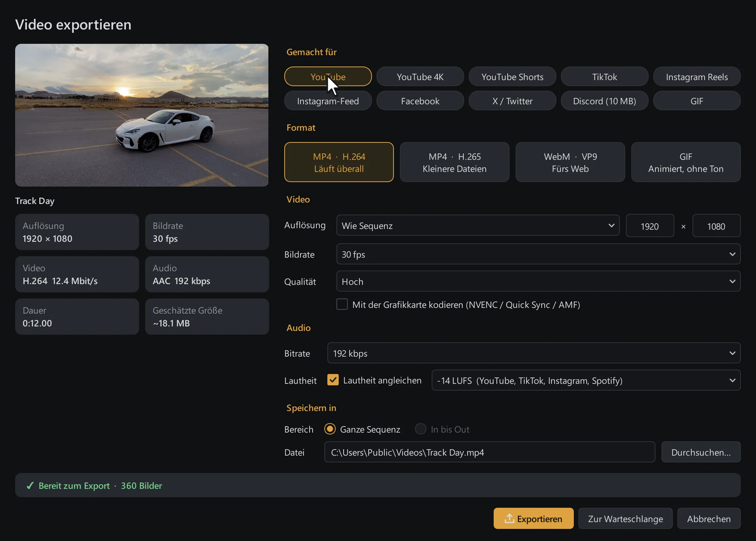Image resolution: width=756 pixels, height=541 pixels.
Task: Select Ganze Sequenz radio button
Action: click(x=330, y=429)
